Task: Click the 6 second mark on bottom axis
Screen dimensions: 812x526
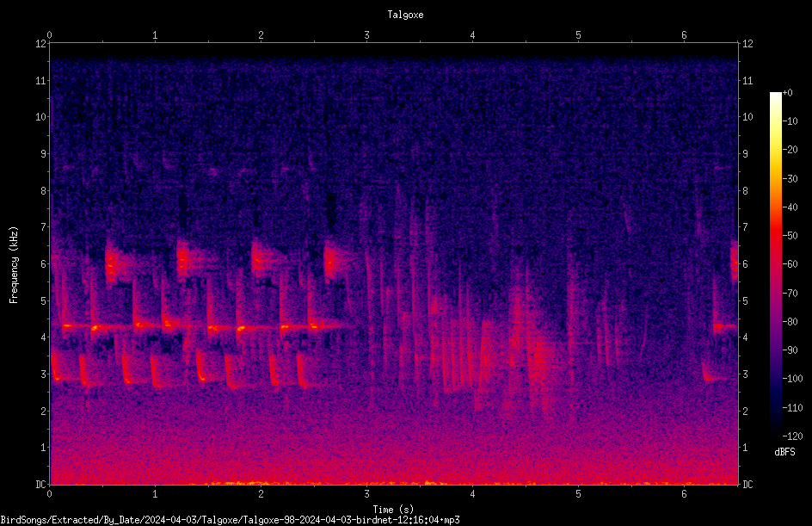Action: click(684, 494)
